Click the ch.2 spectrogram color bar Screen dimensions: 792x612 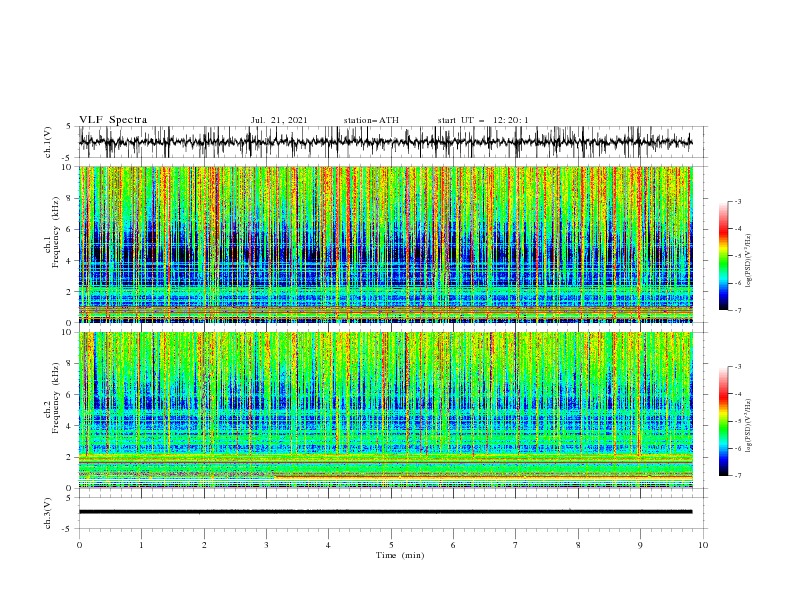(724, 421)
